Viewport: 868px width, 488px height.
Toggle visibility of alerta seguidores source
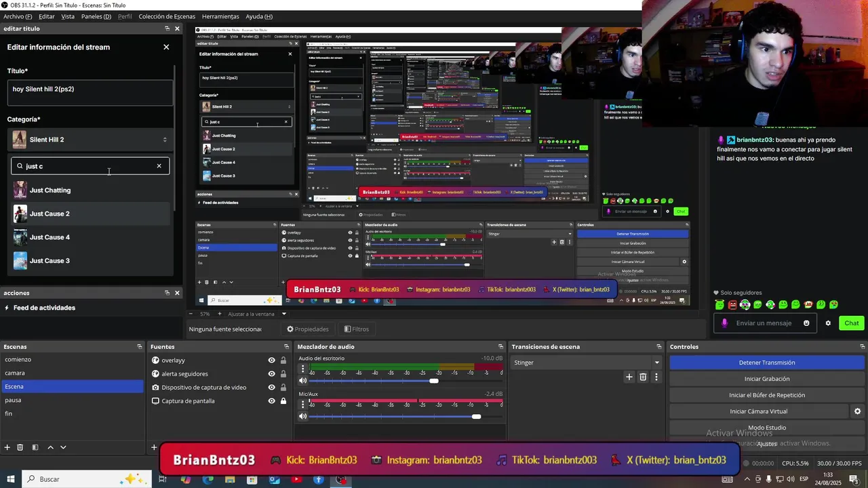pyautogui.click(x=271, y=374)
